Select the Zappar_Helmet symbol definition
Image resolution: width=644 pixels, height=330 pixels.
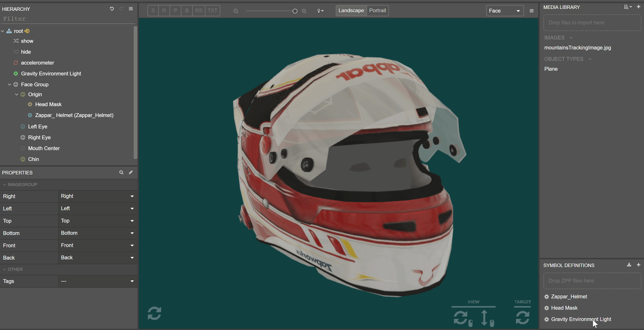tap(569, 296)
